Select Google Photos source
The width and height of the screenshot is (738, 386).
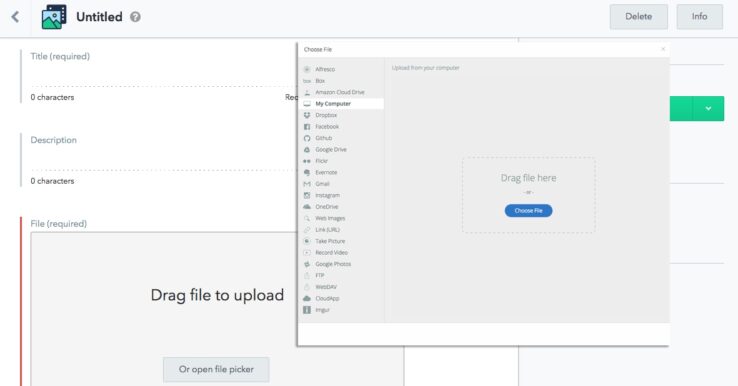[342, 264]
